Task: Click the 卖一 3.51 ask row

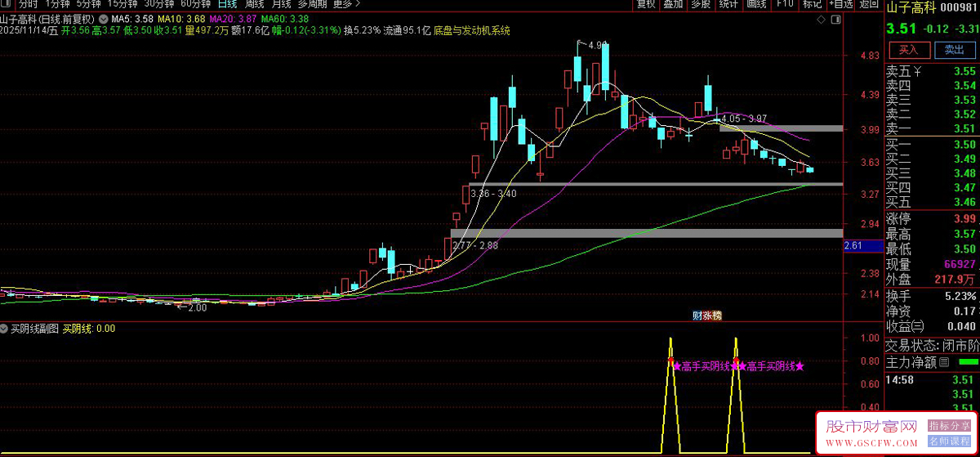Action: click(932, 128)
